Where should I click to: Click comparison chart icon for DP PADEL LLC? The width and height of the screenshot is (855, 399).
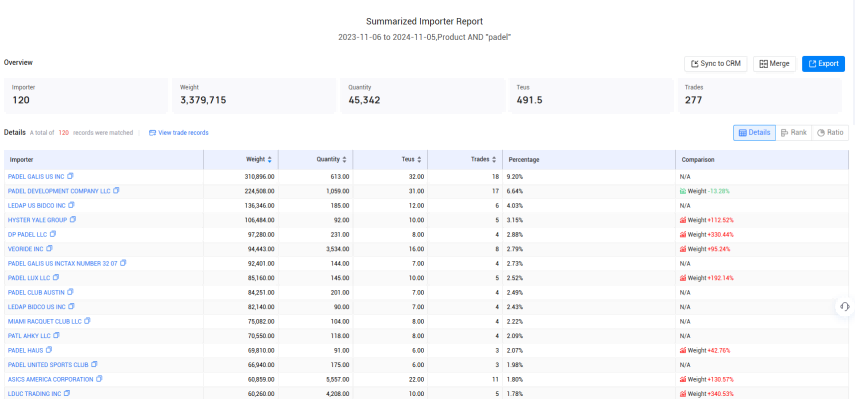(x=683, y=234)
